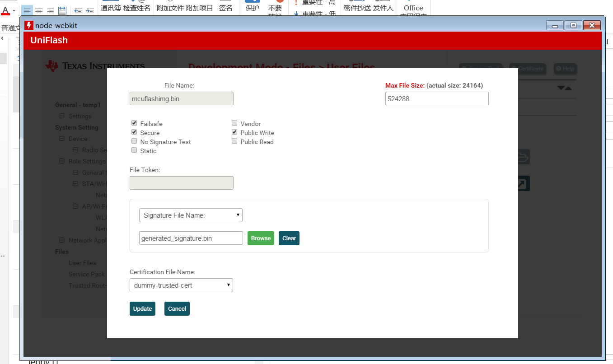Click the collapse/expand arrows icon

[x=565, y=88]
